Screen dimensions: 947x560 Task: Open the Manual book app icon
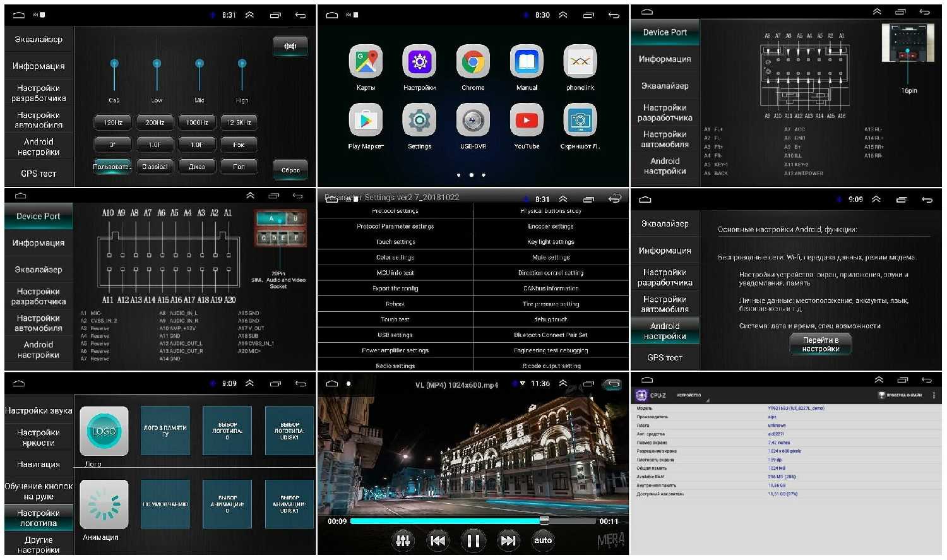(527, 63)
